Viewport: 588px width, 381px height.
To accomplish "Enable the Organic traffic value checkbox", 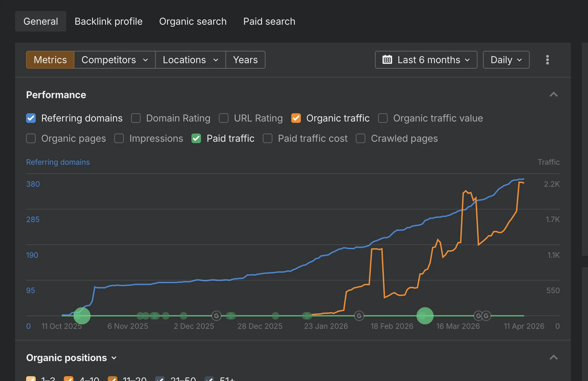I will pos(383,118).
